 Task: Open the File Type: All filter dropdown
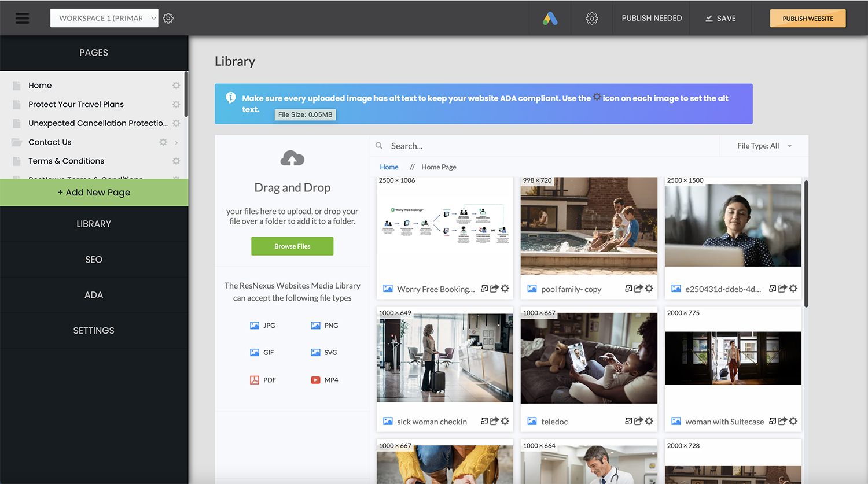764,146
